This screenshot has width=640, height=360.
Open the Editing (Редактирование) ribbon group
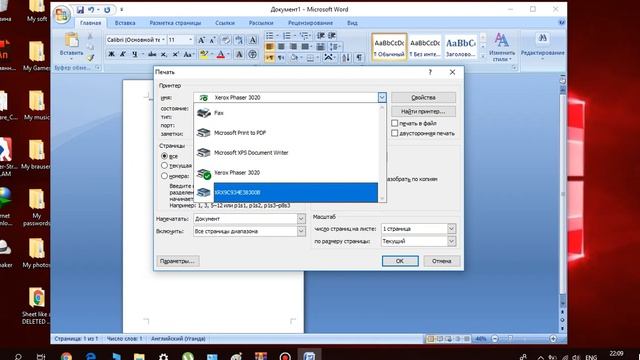tap(542, 46)
